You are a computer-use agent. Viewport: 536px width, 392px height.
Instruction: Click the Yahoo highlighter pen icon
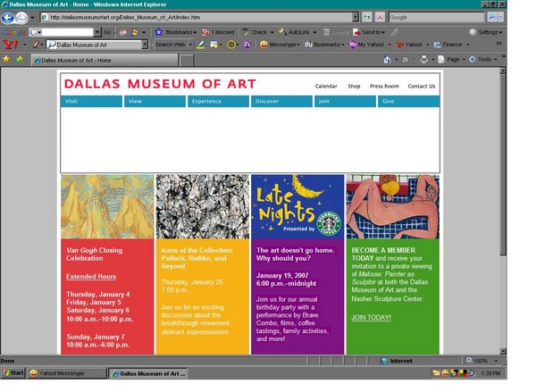coord(201,45)
